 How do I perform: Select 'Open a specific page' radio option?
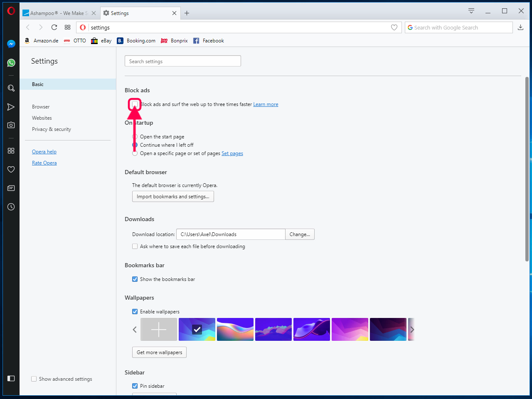[135, 153]
